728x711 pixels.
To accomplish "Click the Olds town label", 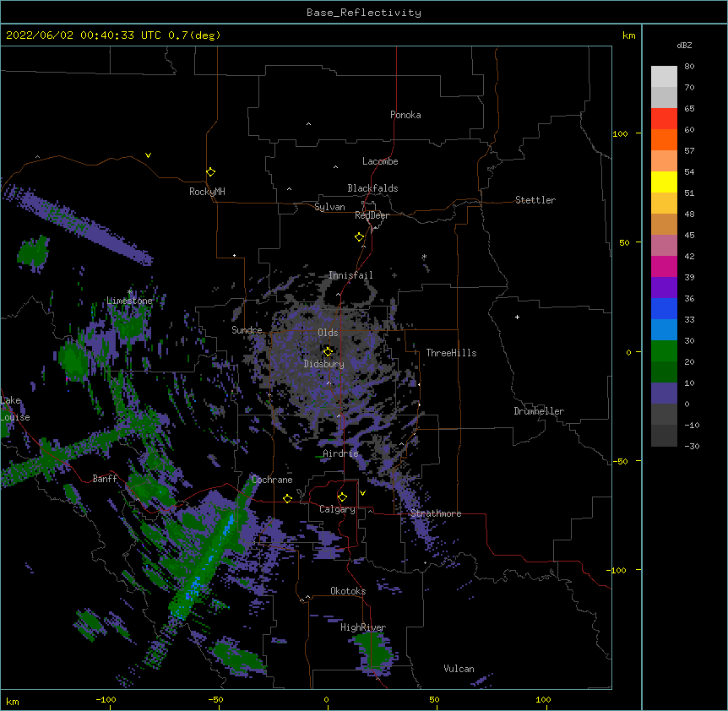I will 328,333.
